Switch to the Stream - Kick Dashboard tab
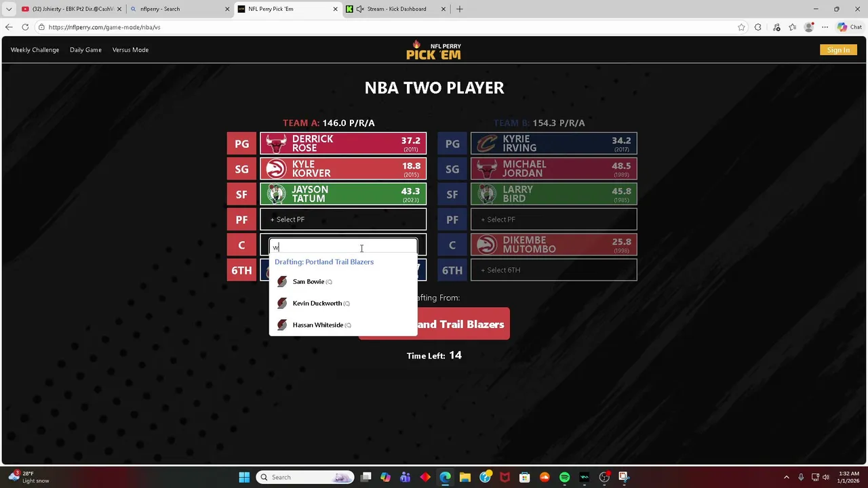The image size is (868, 488). [x=395, y=9]
